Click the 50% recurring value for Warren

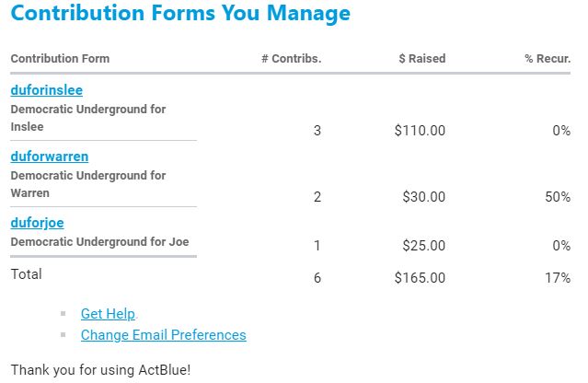coord(557,197)
